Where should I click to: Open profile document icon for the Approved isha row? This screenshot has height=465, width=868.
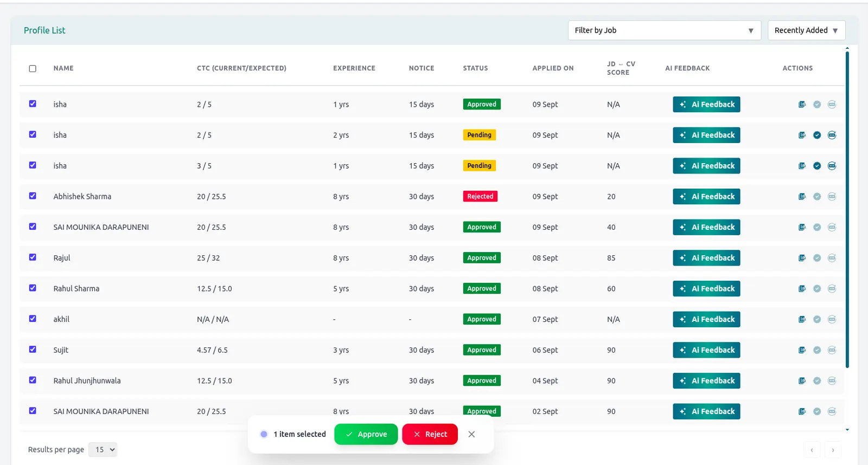coord(802,105)
